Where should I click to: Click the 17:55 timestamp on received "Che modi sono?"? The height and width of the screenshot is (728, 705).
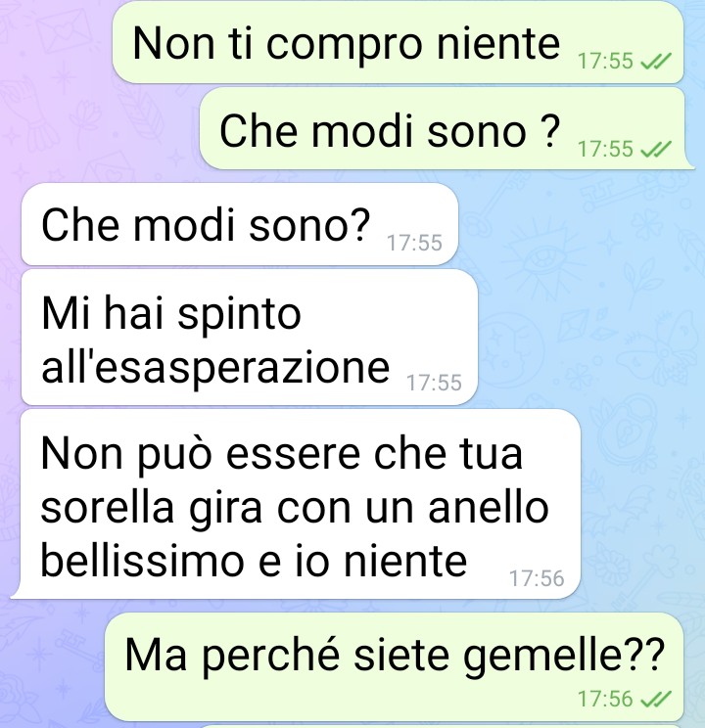point(414,243)
